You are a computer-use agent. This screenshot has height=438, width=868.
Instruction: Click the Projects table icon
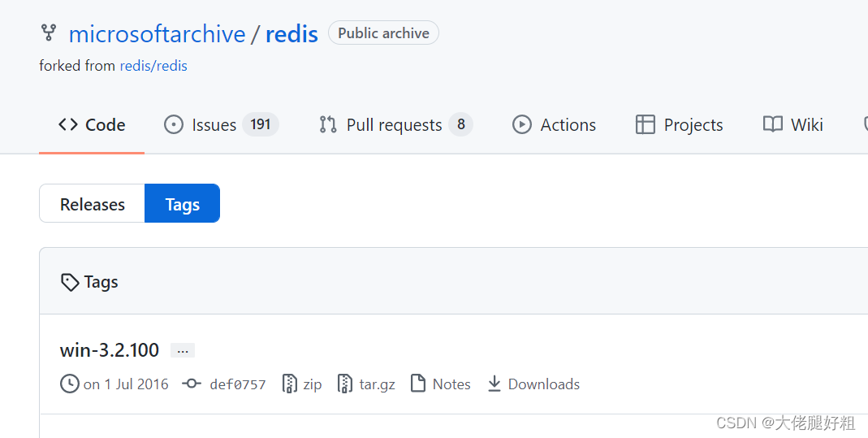(x=646, y=124)
